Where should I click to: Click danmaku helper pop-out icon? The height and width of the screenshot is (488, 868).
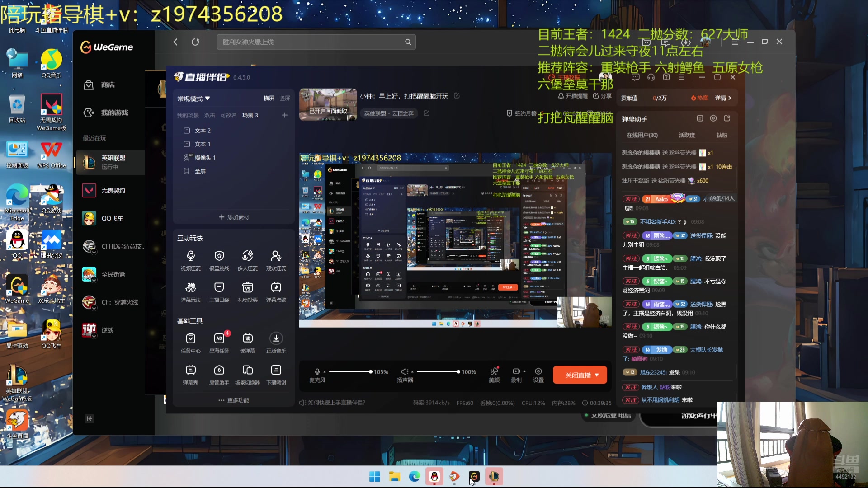(x=727, y=118)
